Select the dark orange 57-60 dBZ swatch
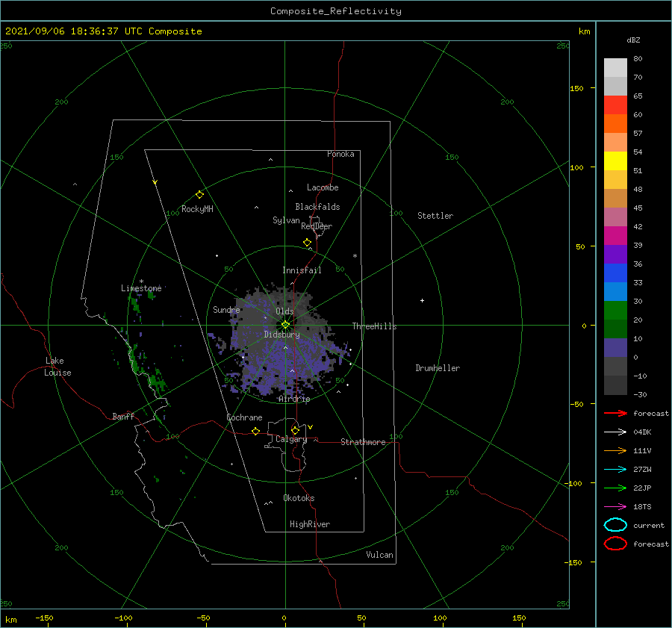The height and width of the screenshot is (628, 672). pos(615,123)
